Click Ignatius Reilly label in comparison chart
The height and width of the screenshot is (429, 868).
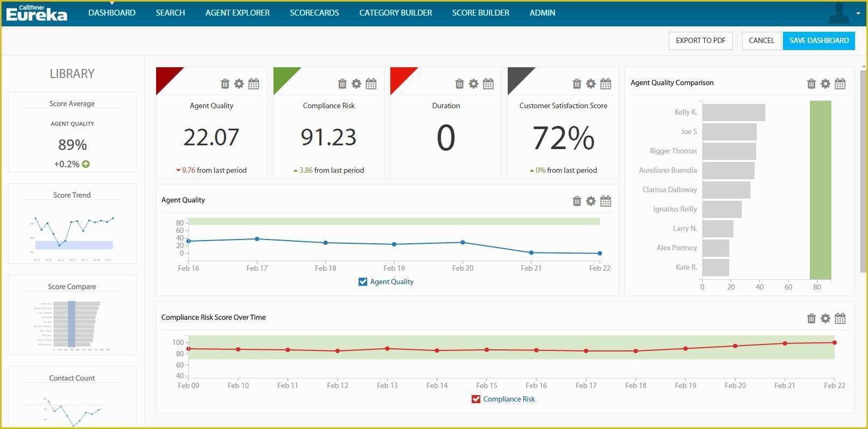(675, 209)
